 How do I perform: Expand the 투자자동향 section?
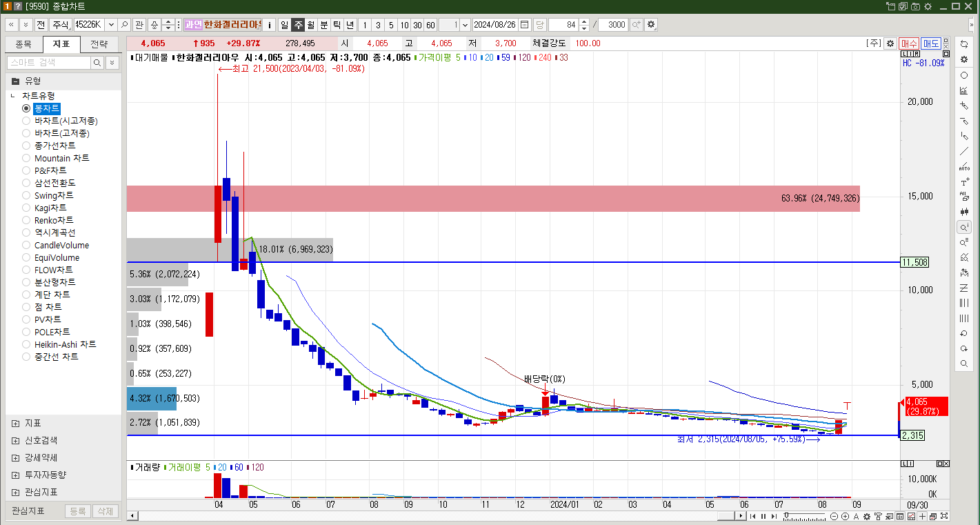click(x=16, y=475)
